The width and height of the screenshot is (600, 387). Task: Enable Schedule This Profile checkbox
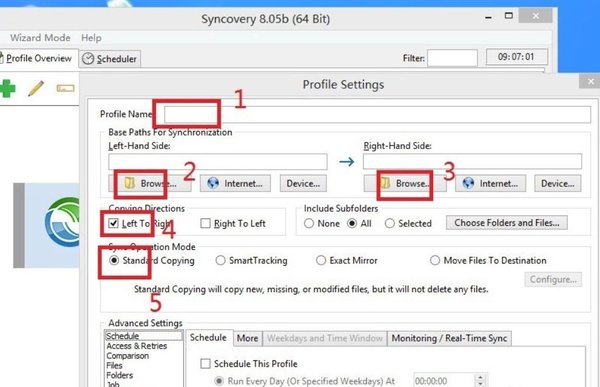tap(205, 364)
